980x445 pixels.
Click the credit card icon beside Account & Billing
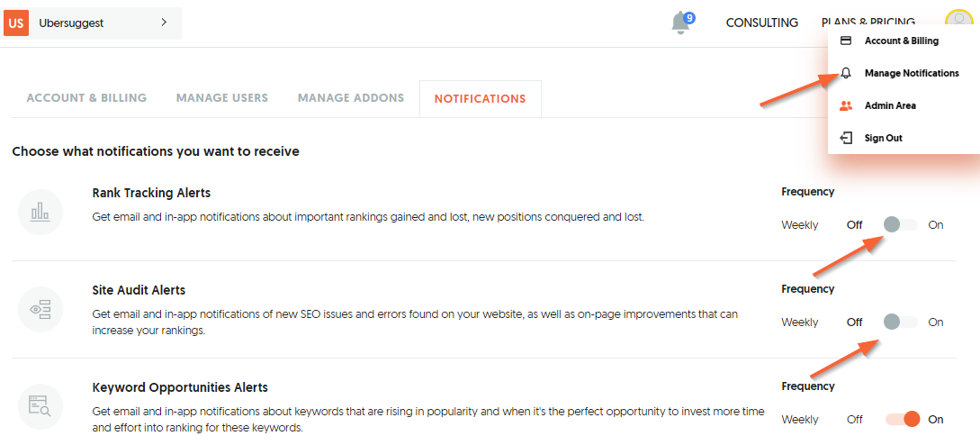846,41
